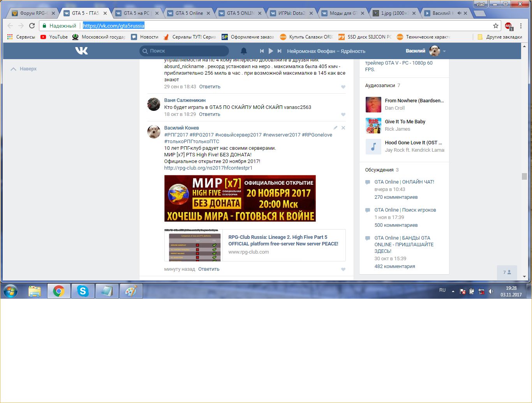This screenshot has height=403, width=532.
Task: Switch to the ИГРЫ: Dota2 tab
Action: click(292, 13)
